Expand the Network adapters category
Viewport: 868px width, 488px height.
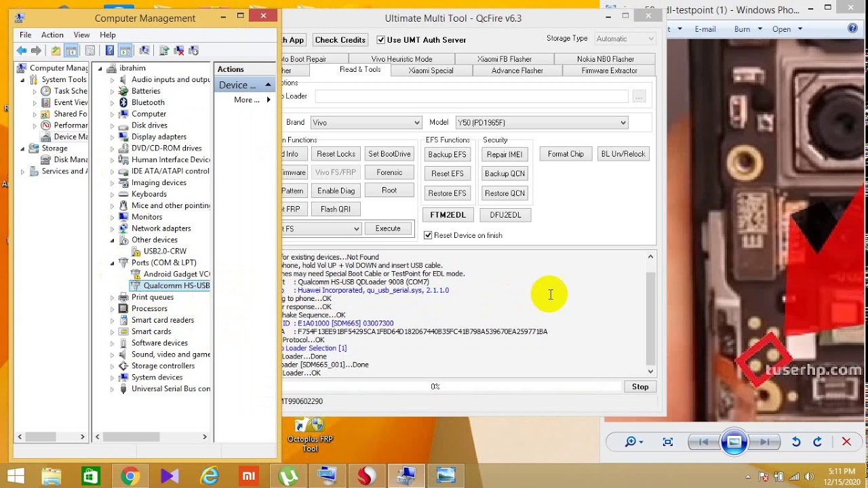tap(113, 228)
